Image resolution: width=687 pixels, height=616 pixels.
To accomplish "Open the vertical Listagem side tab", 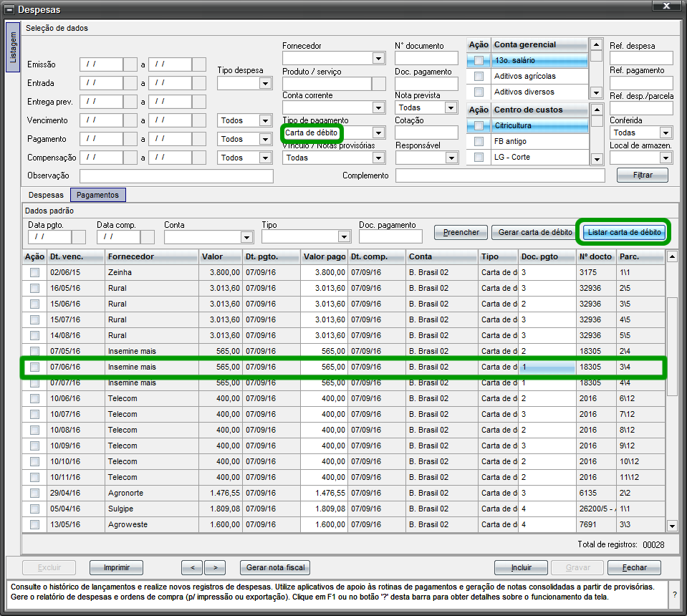I will point(13,47).
